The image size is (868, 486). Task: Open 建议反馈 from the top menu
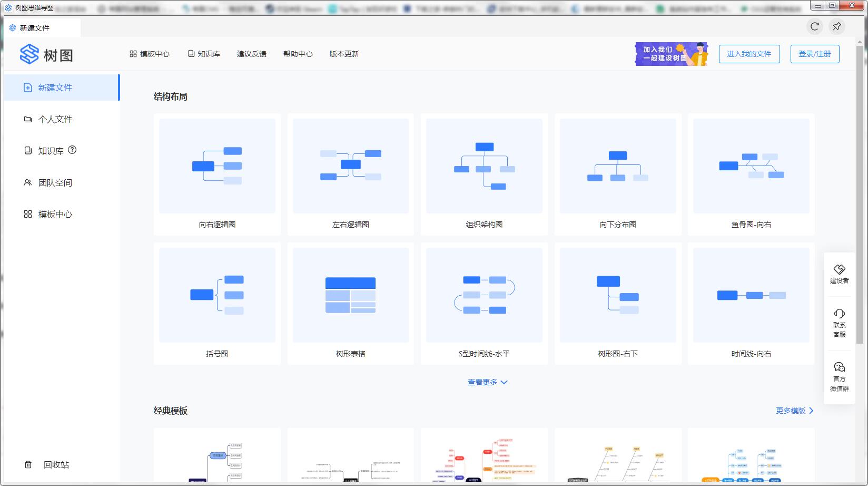[252, 53]
